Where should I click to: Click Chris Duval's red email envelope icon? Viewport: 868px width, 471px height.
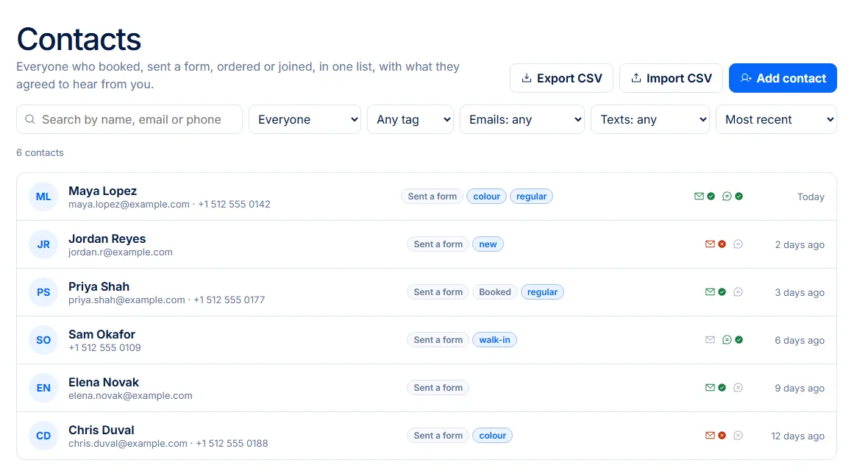(x=711, y=436)
